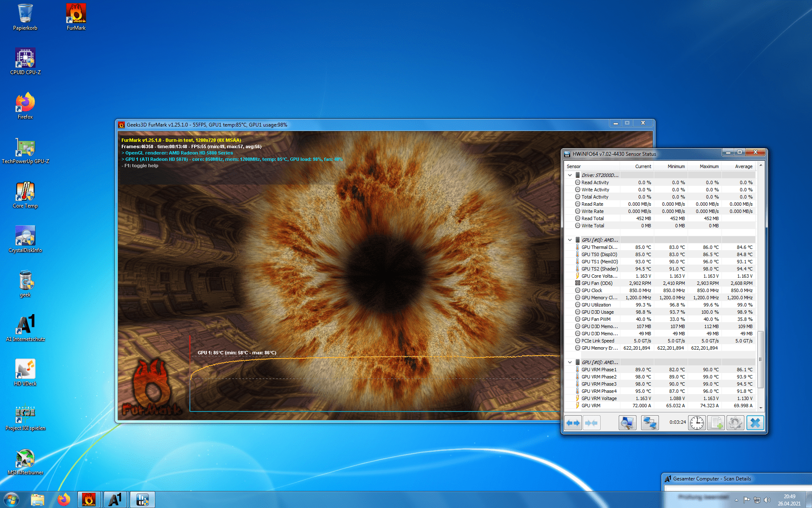Switch to Firefox in the taskbar
This screenshot has height=508, width=812.
pos(63,500)
